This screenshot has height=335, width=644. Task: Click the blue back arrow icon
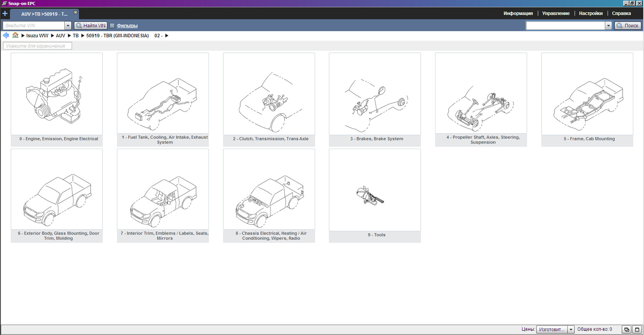[6, 35]
